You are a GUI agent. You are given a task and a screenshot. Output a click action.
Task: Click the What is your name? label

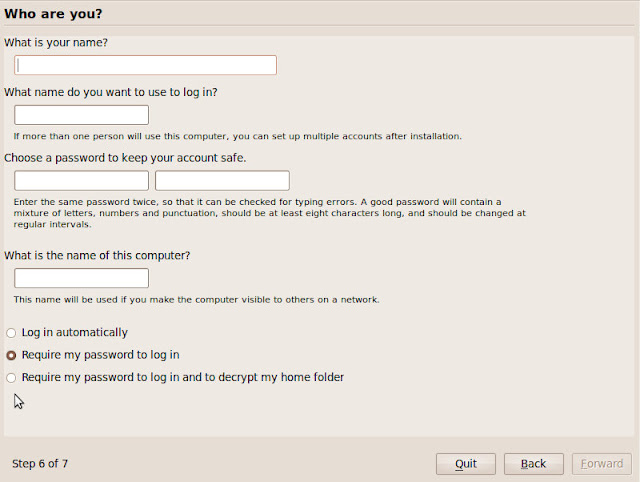coord(56,42)
